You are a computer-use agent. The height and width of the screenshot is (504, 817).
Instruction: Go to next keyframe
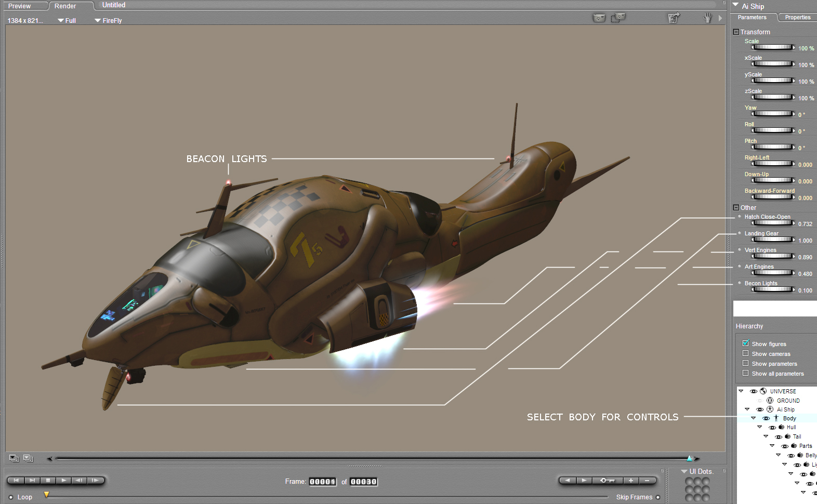click(x=584, y=481)
